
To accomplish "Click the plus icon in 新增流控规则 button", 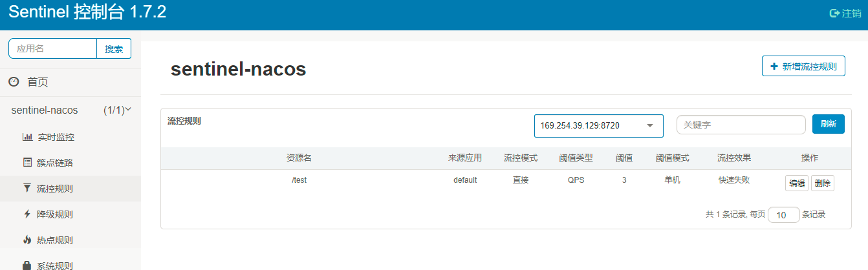I will click(774, 66).
